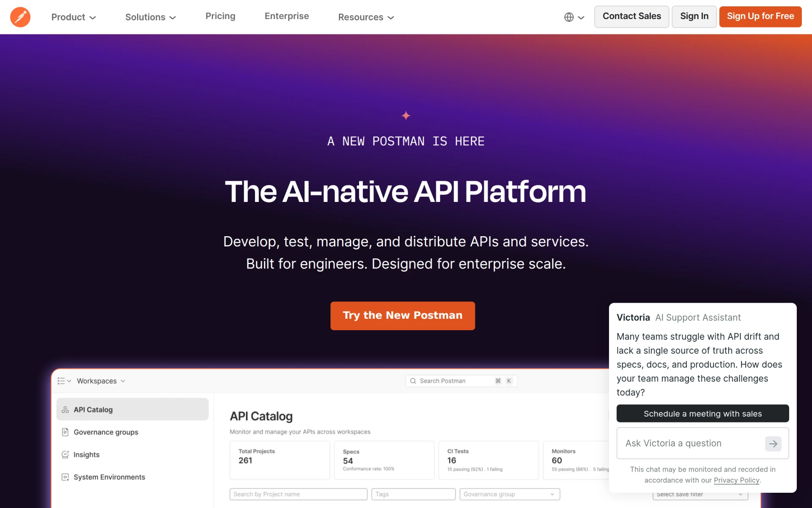Open the Workspaces dropdown
Screen dimensions: 812x508
(101, 381)
